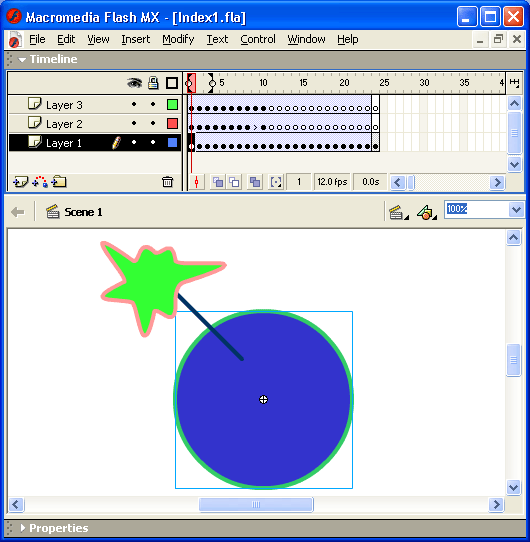Click the Insert Layer icon
The width and height of the screenshot is (530, 542).
20,181
